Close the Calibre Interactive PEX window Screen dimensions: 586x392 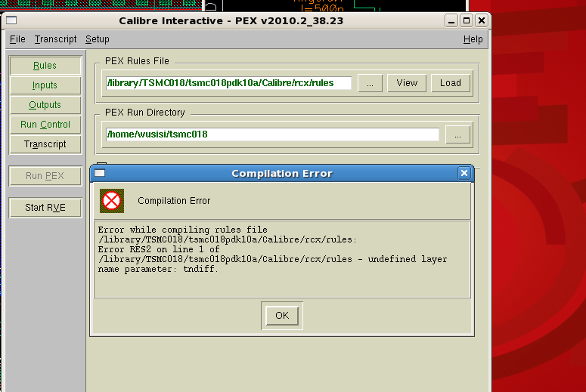click(x=482, y=20)
